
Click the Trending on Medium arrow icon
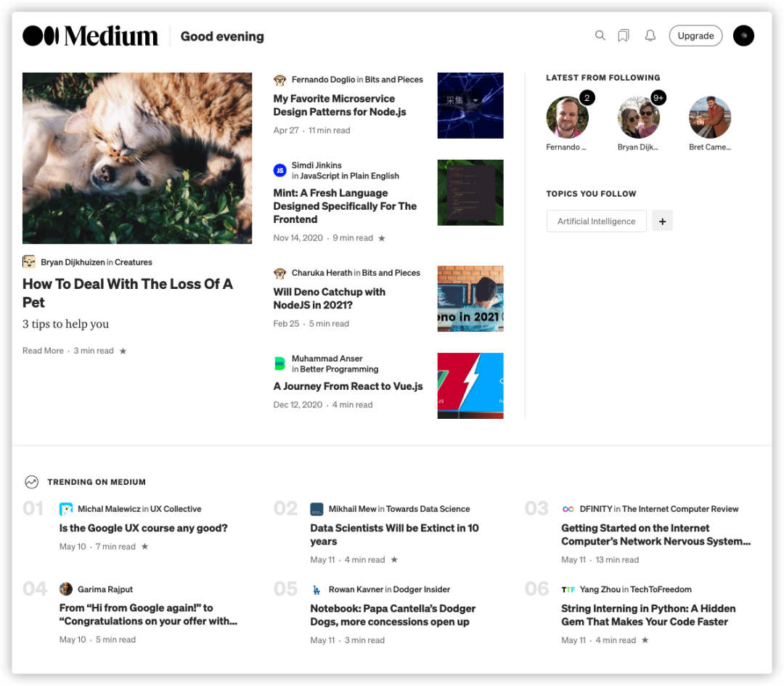[x=31, y=482]
